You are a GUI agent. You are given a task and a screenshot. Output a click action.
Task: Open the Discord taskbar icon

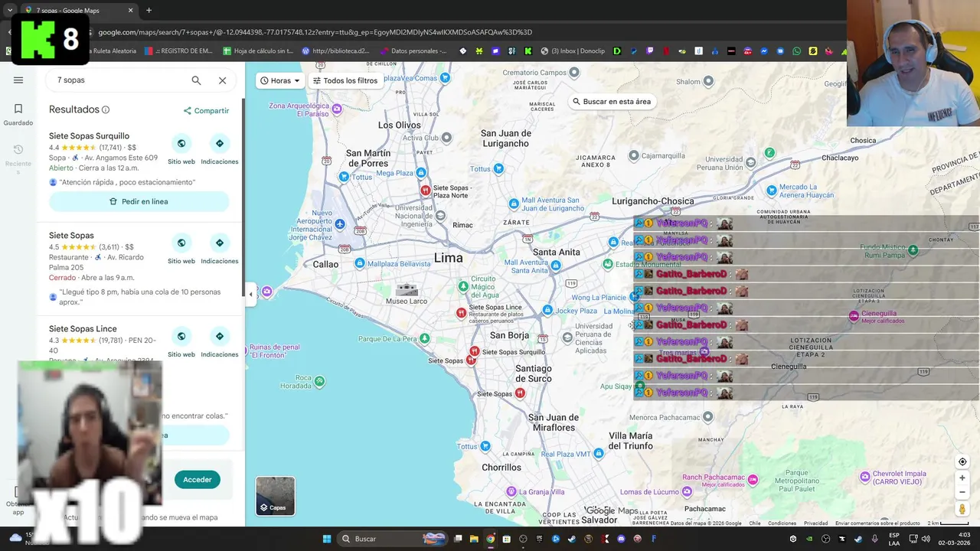click(621, 539)
